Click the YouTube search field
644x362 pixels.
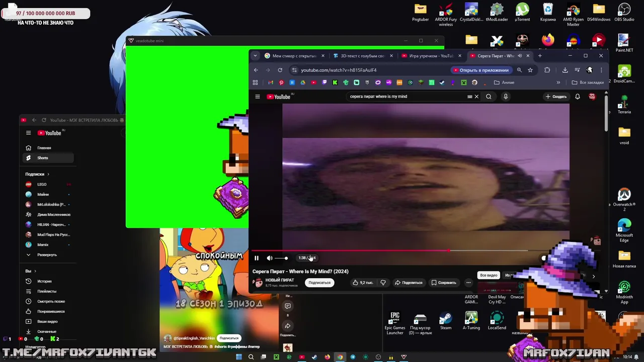408,97
